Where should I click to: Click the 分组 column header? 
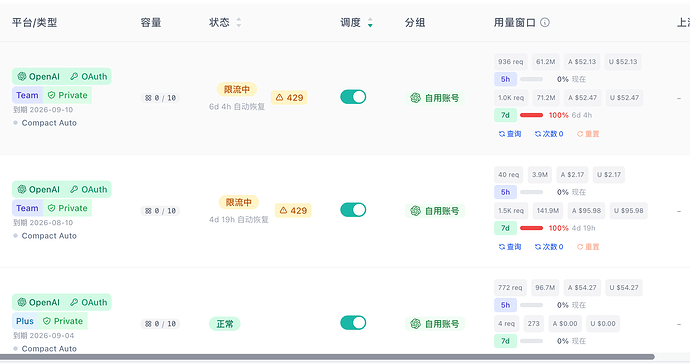pyautogui.click(x=415, y=22)
